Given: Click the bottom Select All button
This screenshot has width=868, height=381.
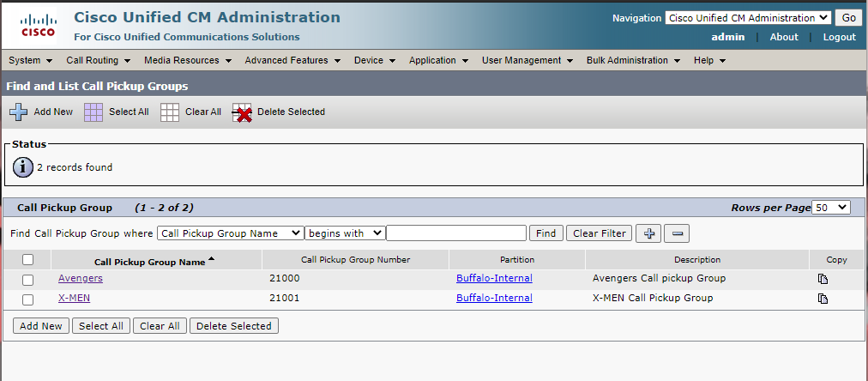Looking at the screenshot, I should 100,325.
